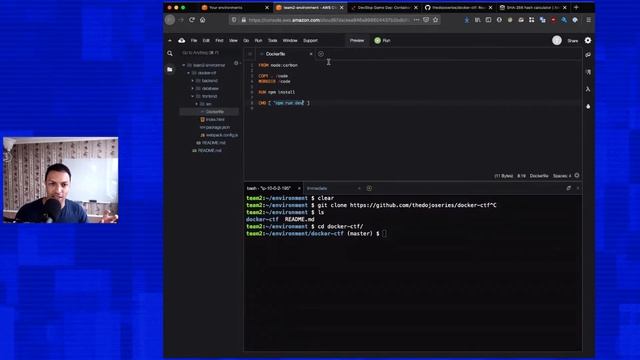Switch to the Immediate console tab
Screen dimensions: 640x360
[317, 188]
